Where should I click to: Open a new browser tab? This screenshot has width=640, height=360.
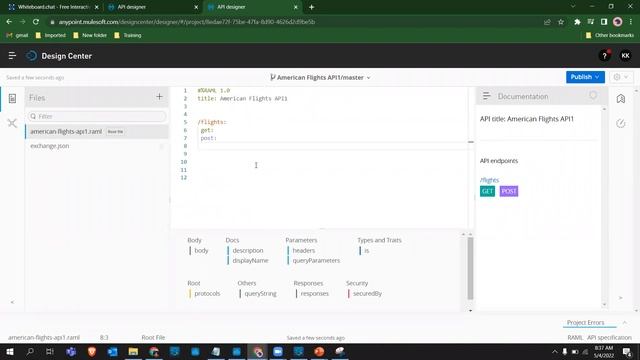click(311, 7)
